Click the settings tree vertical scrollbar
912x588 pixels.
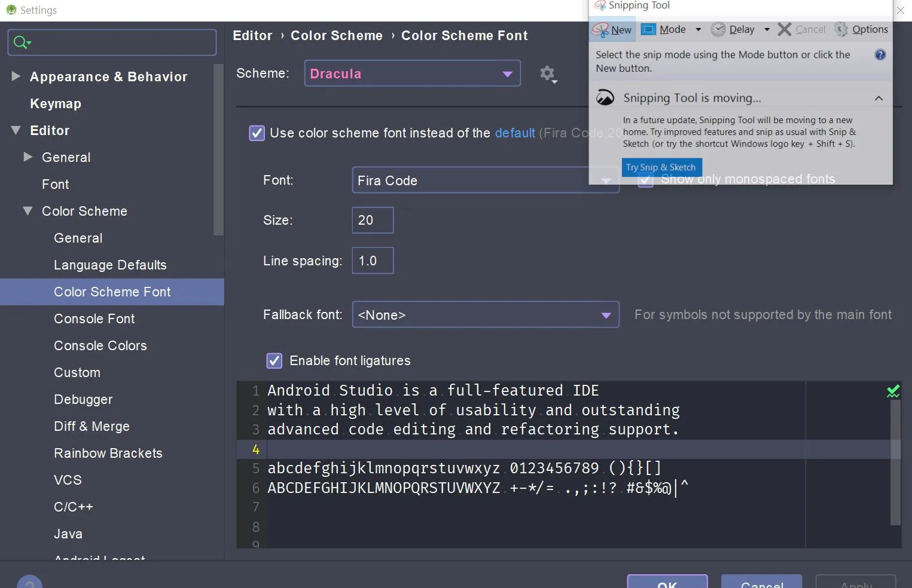click(218, 149)
